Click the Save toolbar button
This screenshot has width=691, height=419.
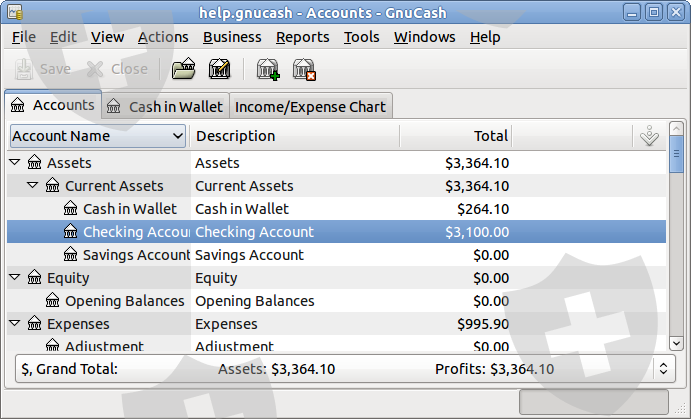point(43,69)
